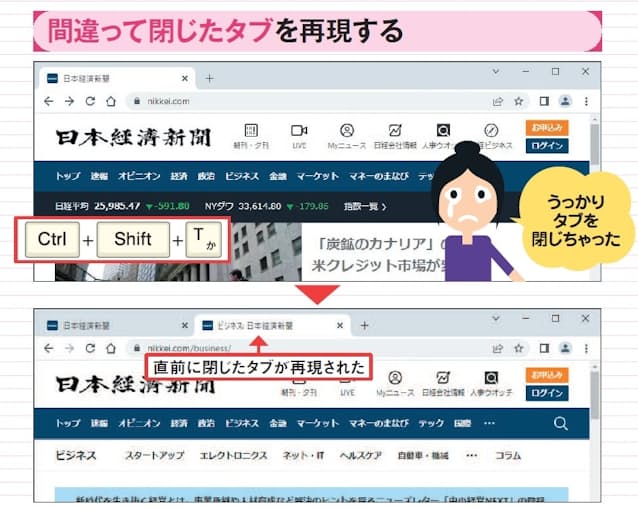Open the 日経会社情報 icon in the top window

coord(395,137)
